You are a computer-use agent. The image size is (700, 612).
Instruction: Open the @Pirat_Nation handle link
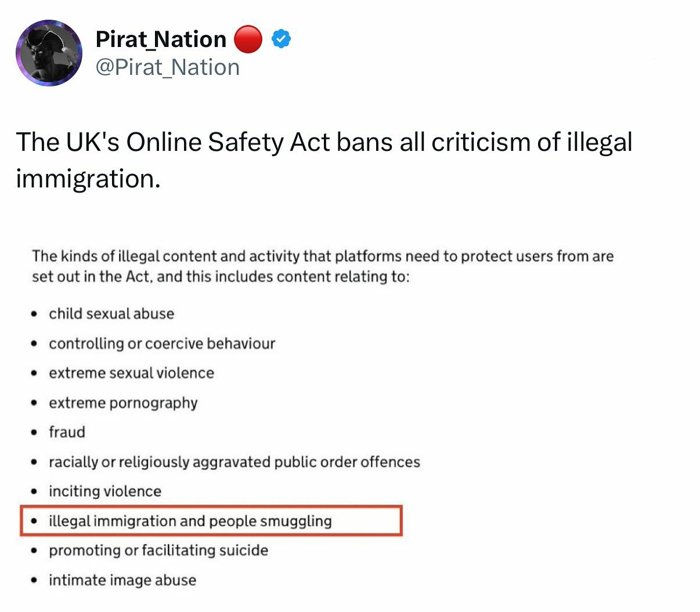click(x=167, y=67)
